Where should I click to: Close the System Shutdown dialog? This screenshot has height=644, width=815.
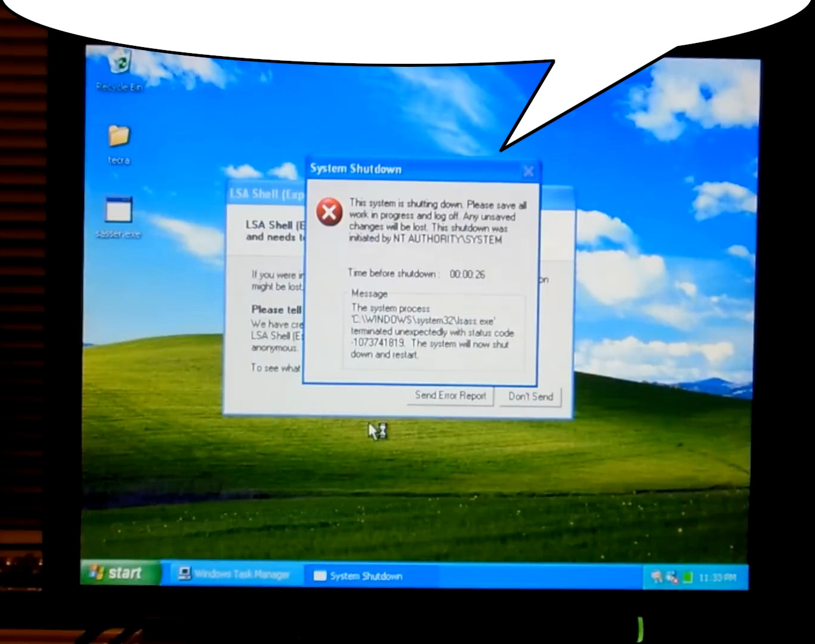coord(528,172)
